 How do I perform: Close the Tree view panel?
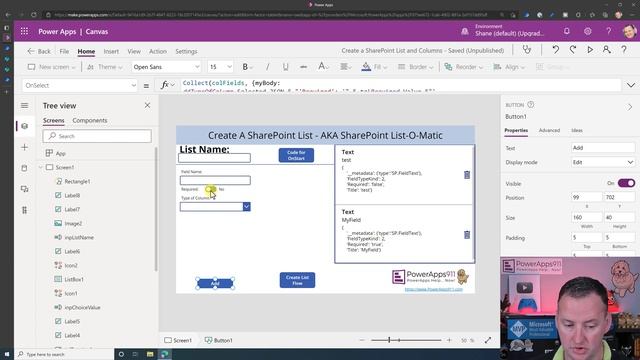point(147,105)
